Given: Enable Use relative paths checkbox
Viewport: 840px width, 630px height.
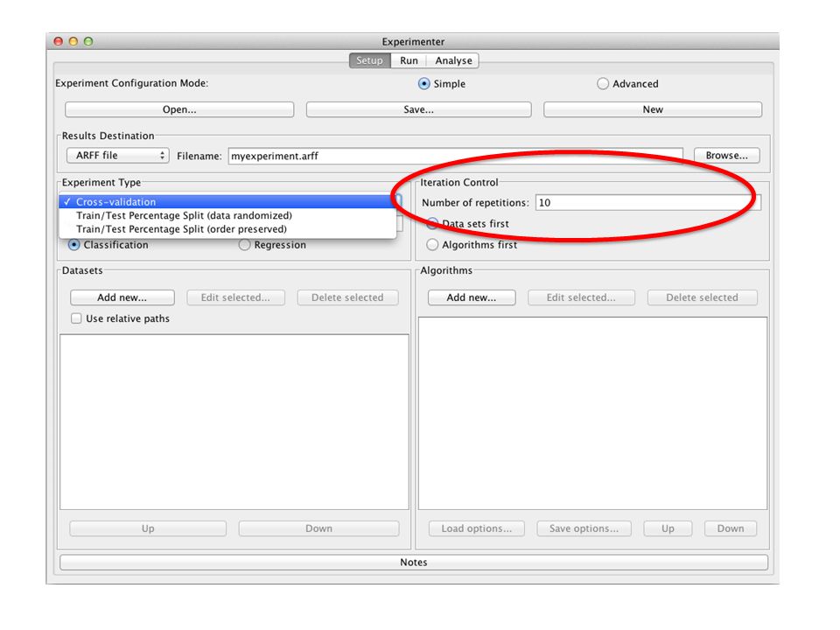Looking at the screenshot, I should tap(76, 318).
